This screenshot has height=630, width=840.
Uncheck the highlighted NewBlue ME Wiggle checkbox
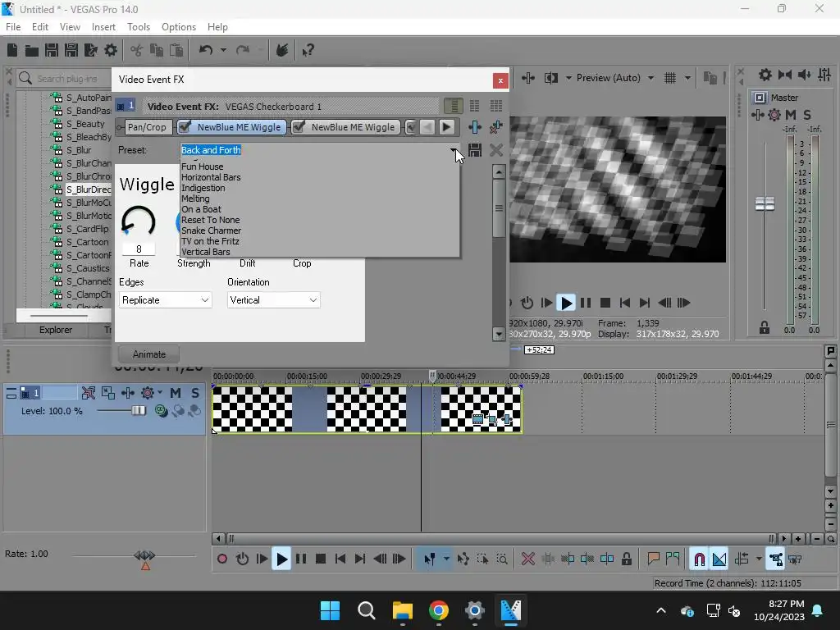185,127
